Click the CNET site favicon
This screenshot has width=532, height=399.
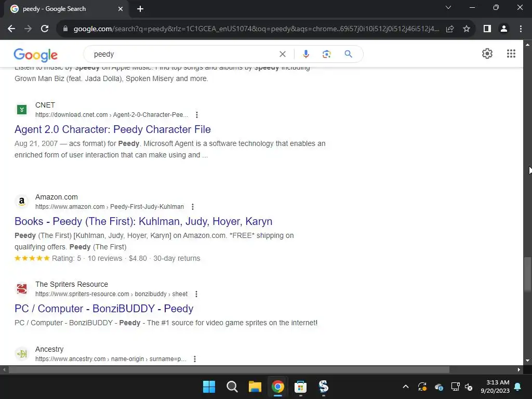tap(22, 110)
